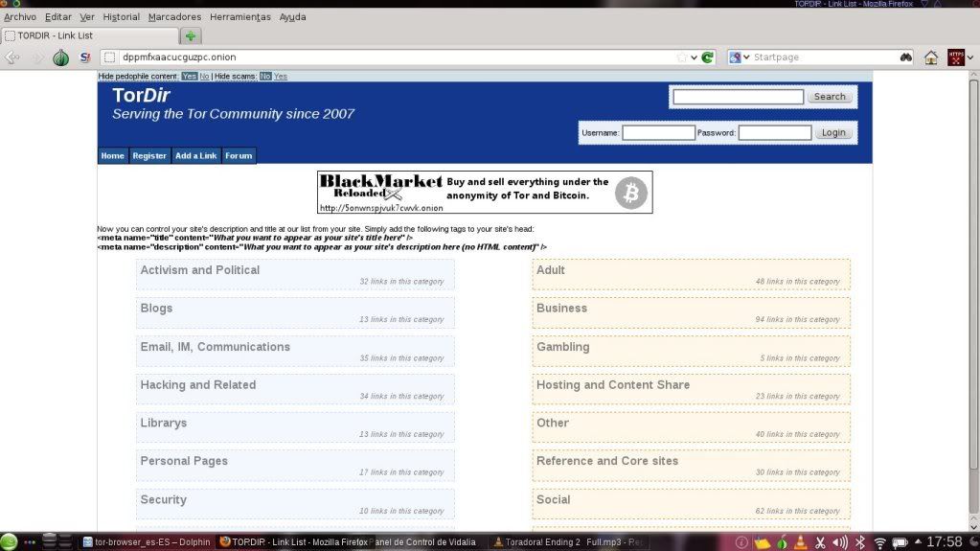Open the Security category
Viewport: 980px width, 551px height.
click(163, 499)
